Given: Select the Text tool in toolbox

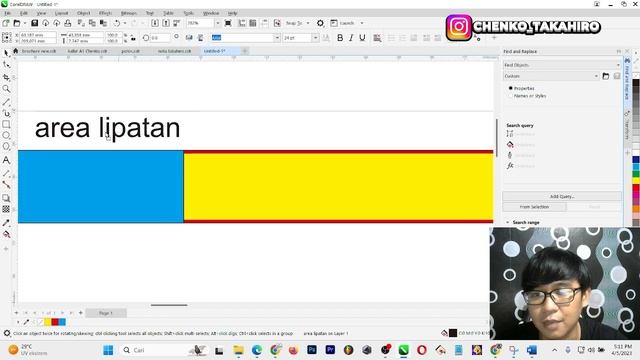Looking at the screenshot, I should [x=6, y=160].
